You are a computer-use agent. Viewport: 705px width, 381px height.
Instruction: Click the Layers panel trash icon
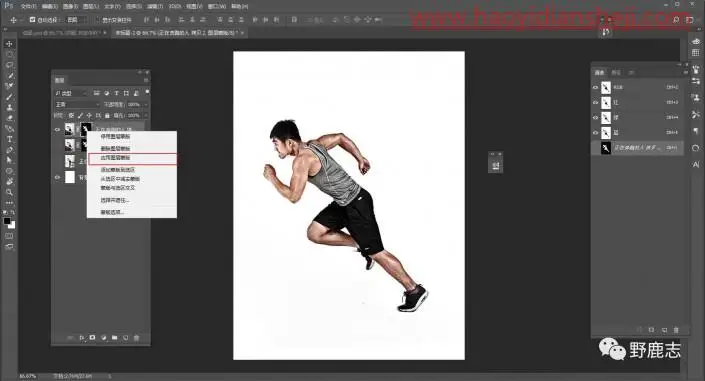136,337
